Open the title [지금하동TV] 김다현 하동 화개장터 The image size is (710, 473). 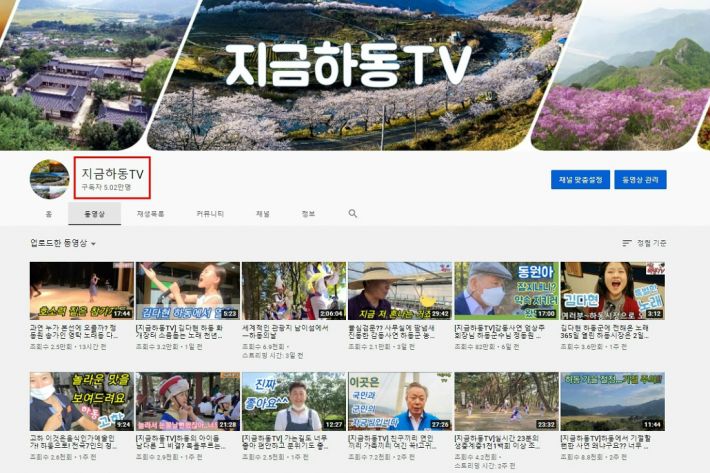179,331
